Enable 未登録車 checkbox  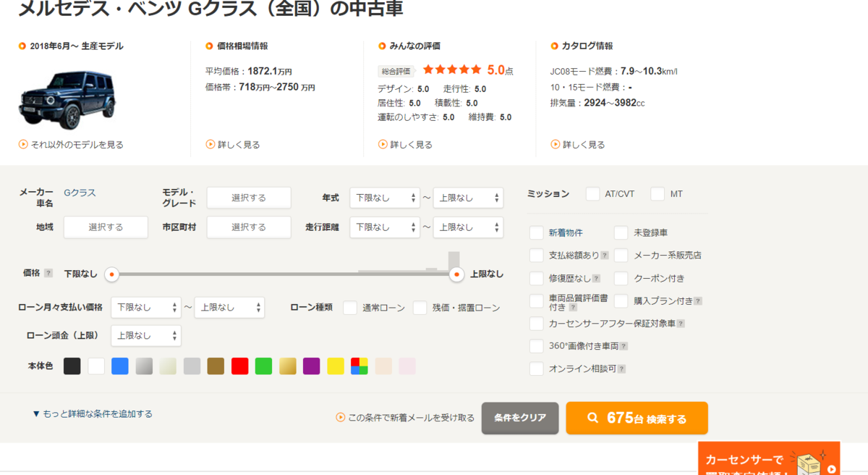tap(621, 233)
